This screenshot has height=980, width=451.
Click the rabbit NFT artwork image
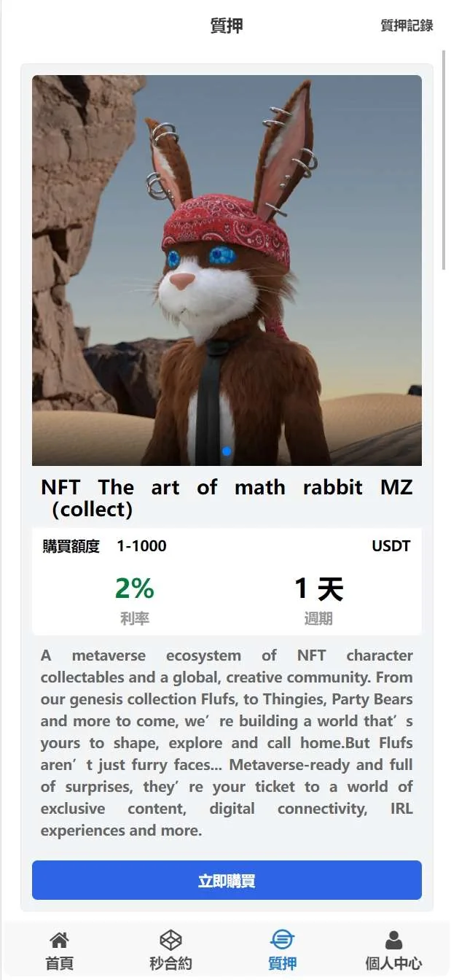point(227,271)
